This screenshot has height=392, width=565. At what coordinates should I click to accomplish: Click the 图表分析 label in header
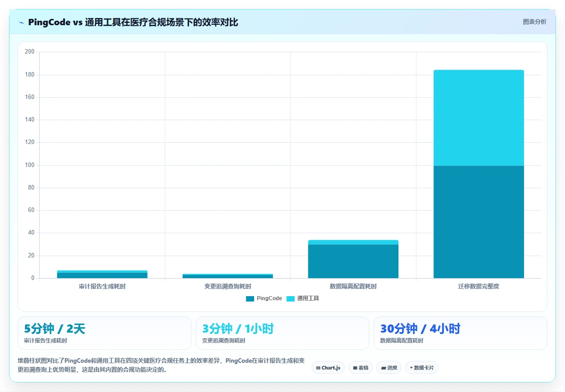(x=535, y=22)
